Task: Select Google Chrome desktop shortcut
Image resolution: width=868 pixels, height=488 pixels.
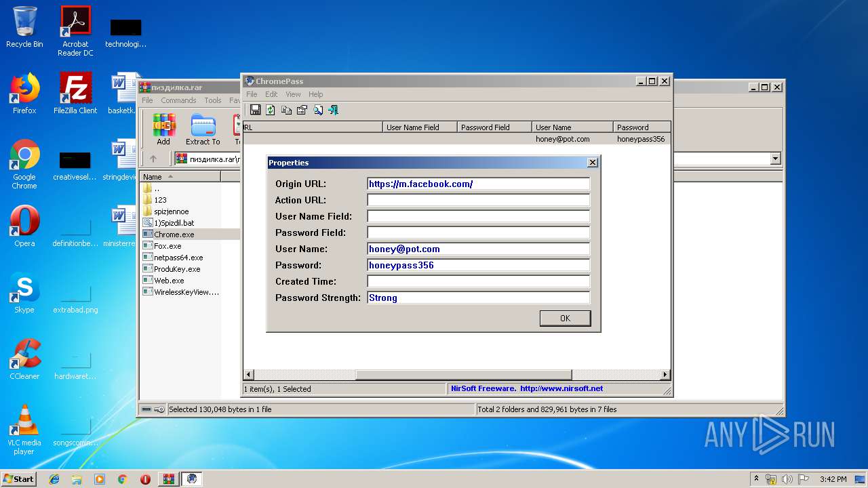Action: (x=24, y=164)
